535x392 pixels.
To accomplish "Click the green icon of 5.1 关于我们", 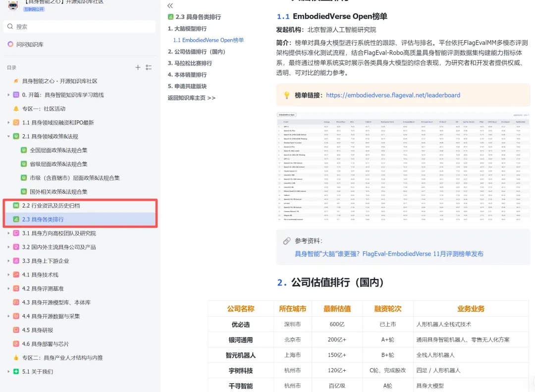I will point(16,372).
